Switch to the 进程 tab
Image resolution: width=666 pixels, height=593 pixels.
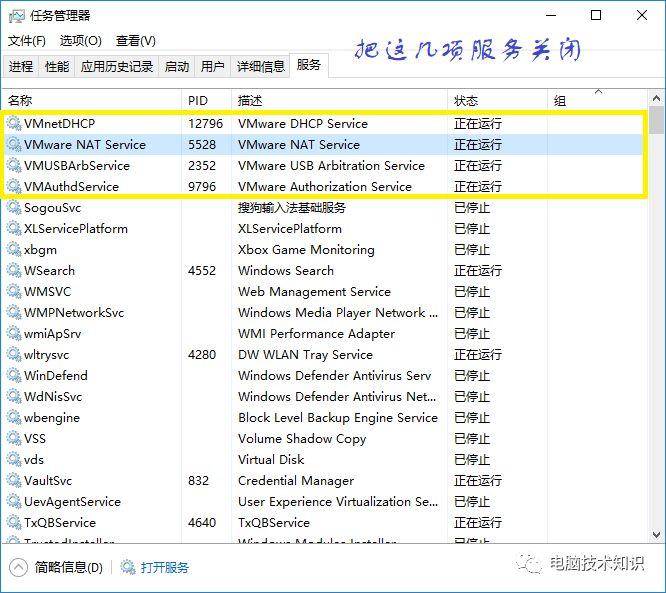pos(20,66)
